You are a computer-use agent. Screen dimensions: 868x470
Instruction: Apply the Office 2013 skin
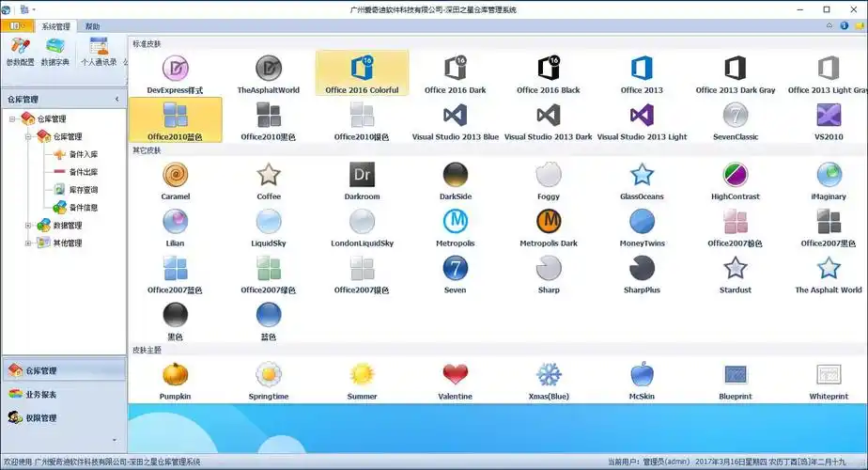642,73
